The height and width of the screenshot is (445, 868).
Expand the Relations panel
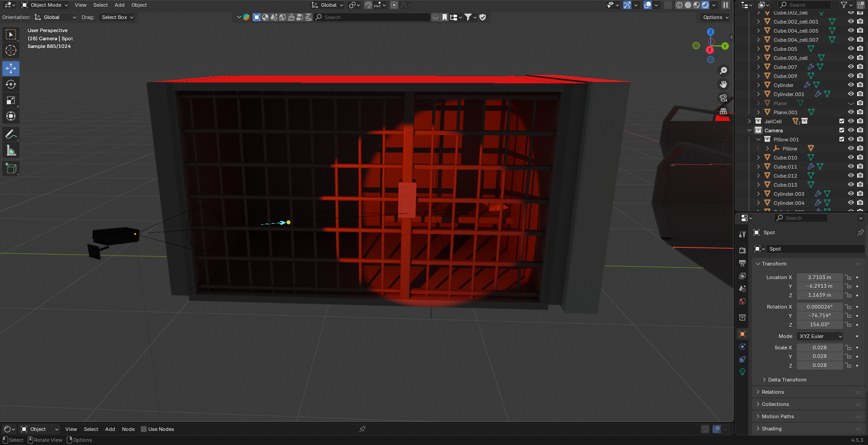pos(773,392)
